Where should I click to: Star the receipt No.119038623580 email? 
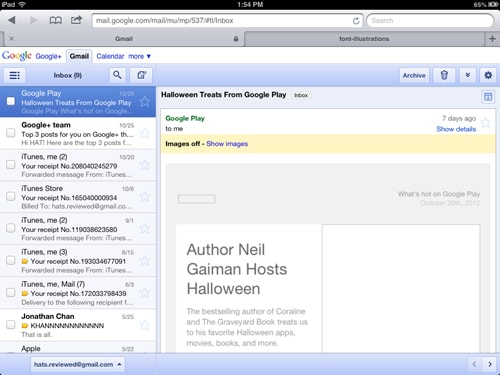145,229
